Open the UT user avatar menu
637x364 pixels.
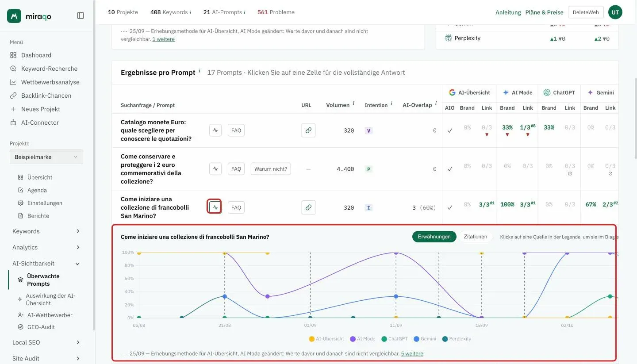[x=615, y=12]
